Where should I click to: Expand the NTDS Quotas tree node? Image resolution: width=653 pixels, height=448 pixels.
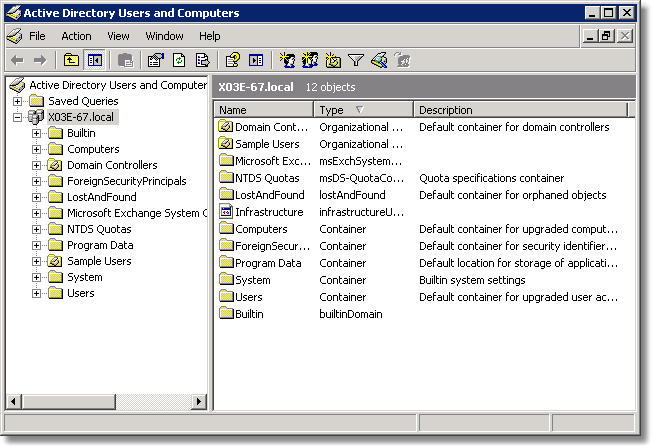37,229
